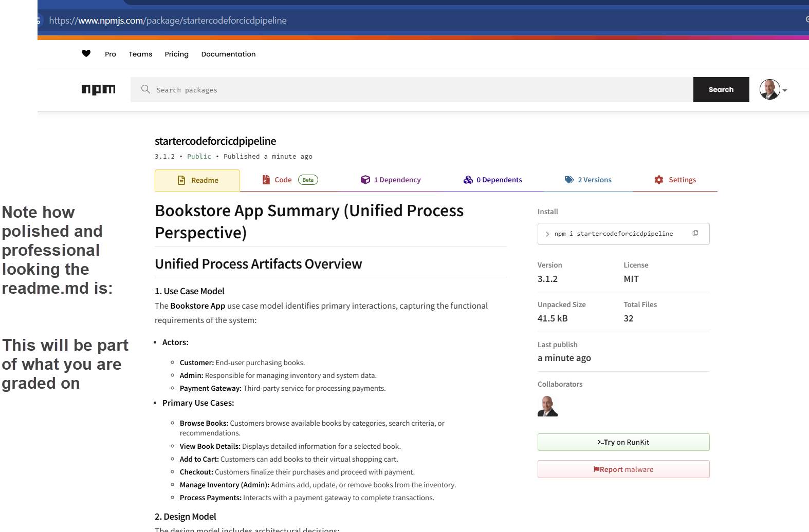Click the Versions tag icon
Viewport: 809px width, 532px height.
(x=569, y=180)
